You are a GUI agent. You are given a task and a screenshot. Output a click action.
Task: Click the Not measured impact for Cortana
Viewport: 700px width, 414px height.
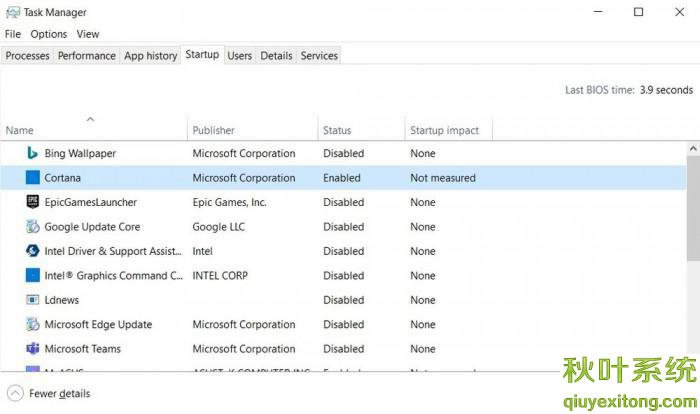443,178
